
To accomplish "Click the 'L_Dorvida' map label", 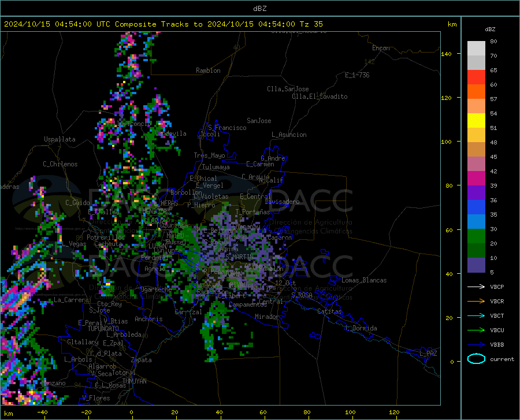I will click(361, 328).
